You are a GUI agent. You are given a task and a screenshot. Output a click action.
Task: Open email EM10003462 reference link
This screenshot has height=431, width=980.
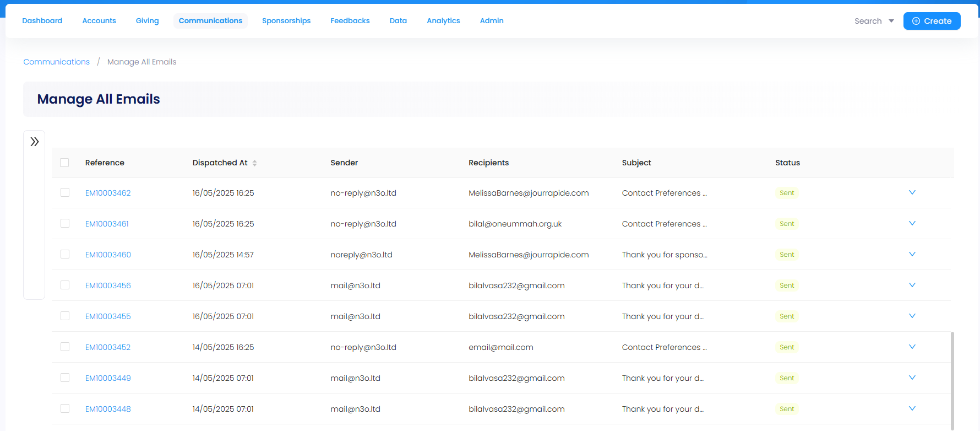(108, 193)
